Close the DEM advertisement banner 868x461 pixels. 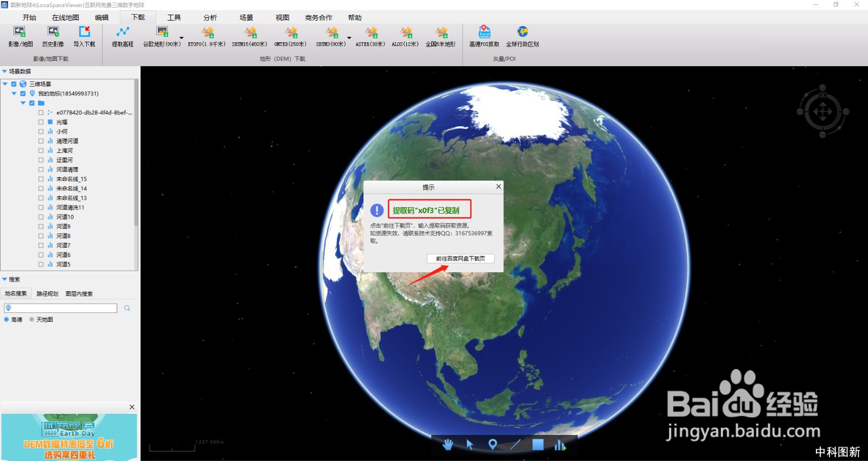tap(132, 407)
